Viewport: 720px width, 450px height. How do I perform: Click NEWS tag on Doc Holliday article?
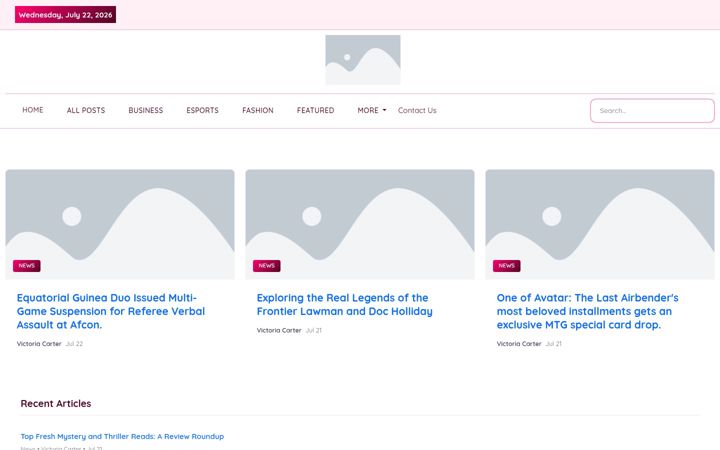point(267,266)
